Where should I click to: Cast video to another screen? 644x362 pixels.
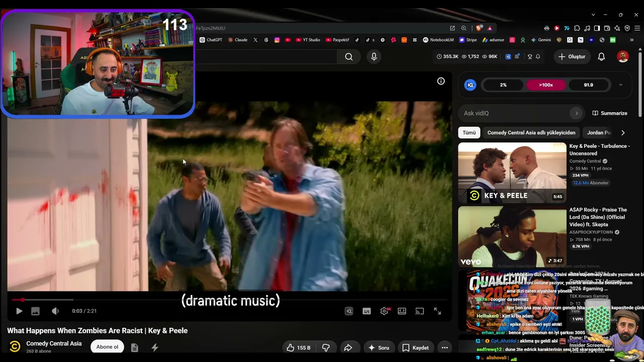point(420,311)
